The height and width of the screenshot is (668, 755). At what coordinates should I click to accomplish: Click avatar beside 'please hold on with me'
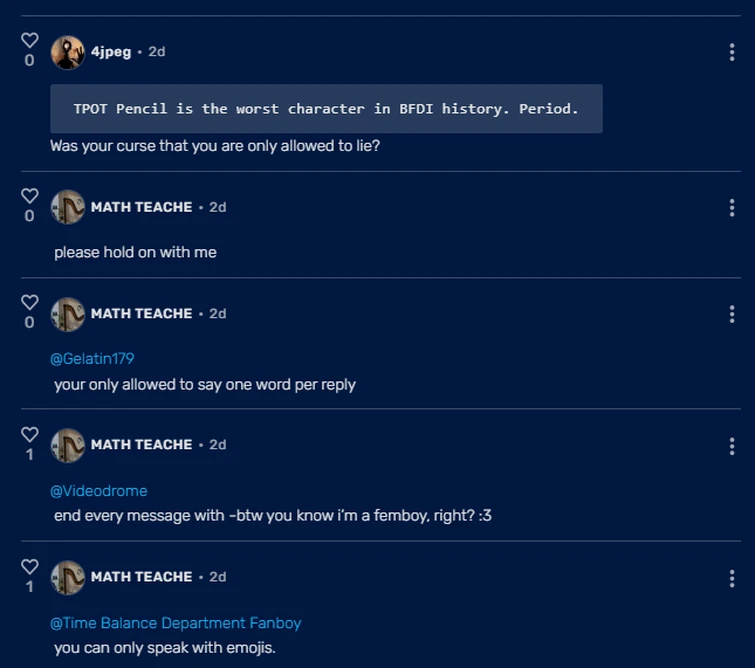68,207
